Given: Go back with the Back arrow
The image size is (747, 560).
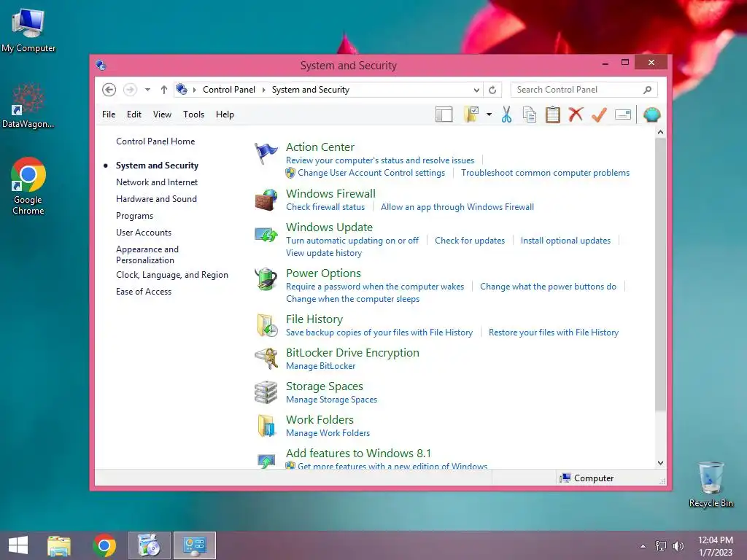Looking at the screenshot, I should (x=109, y=90).
